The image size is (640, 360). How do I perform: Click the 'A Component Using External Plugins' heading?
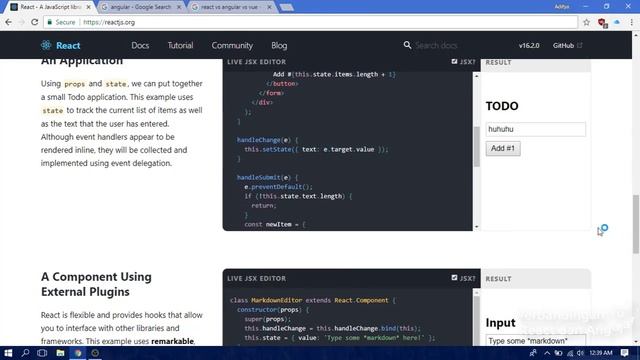point(96,284)
